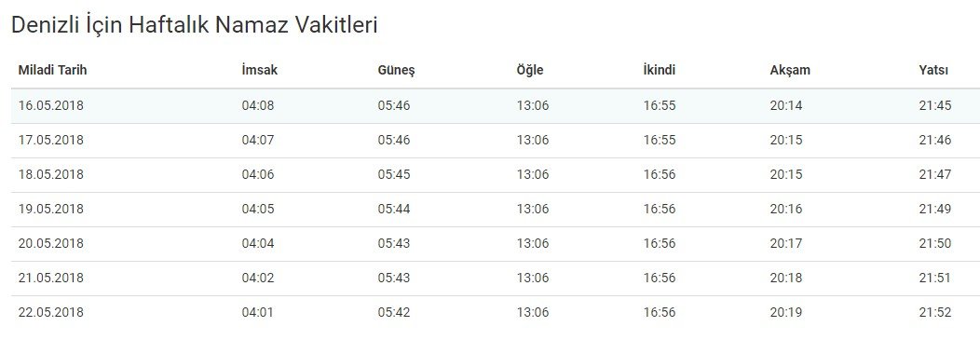Click the Miladi Tarih column header

tap(52, 70)
